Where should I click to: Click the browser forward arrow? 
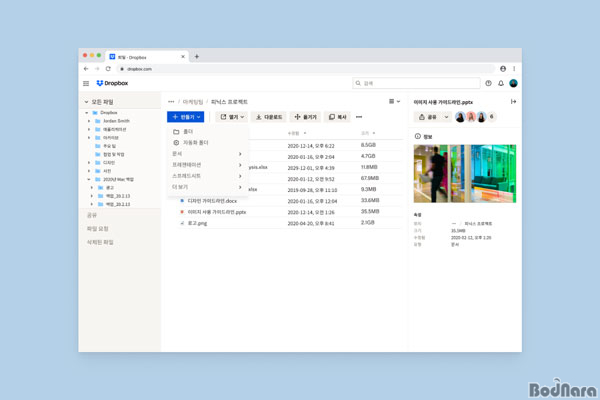(97, 69)
